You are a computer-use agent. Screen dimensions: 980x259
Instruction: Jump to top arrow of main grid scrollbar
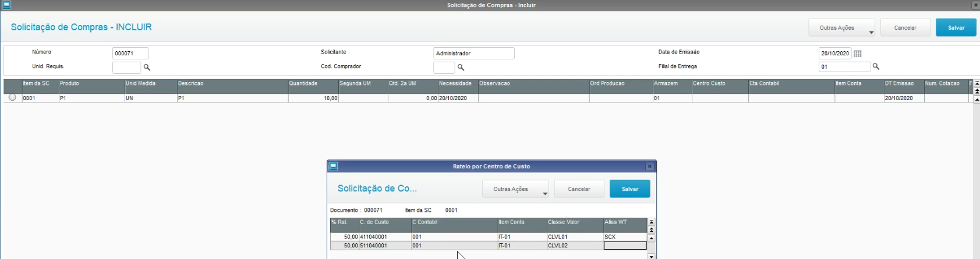click(977, 83)
